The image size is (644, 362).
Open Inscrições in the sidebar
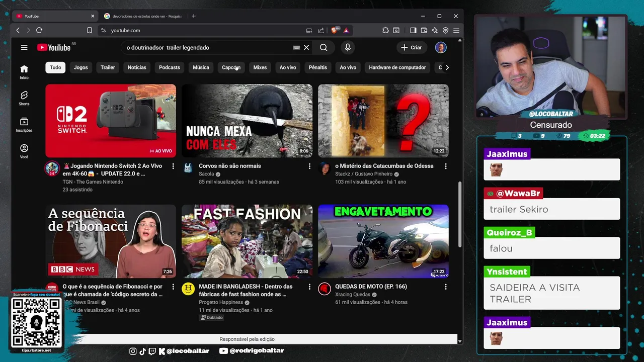click(x=24, y=125)
